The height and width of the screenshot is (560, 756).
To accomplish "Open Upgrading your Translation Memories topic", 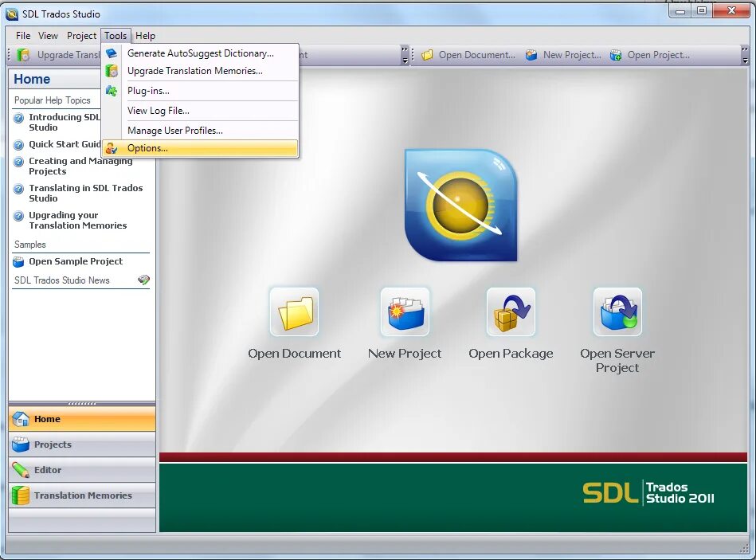I will coord(77,220).
